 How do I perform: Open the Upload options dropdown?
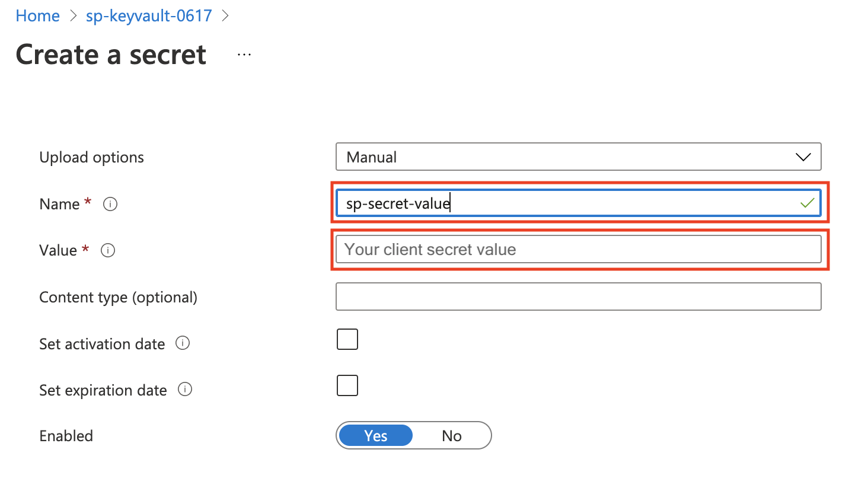click(x=578, y=157)
